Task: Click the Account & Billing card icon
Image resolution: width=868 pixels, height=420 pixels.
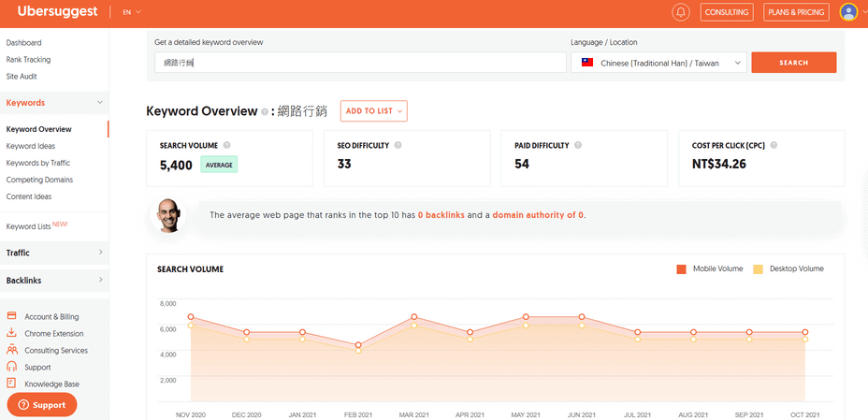Action: (11, 316)
